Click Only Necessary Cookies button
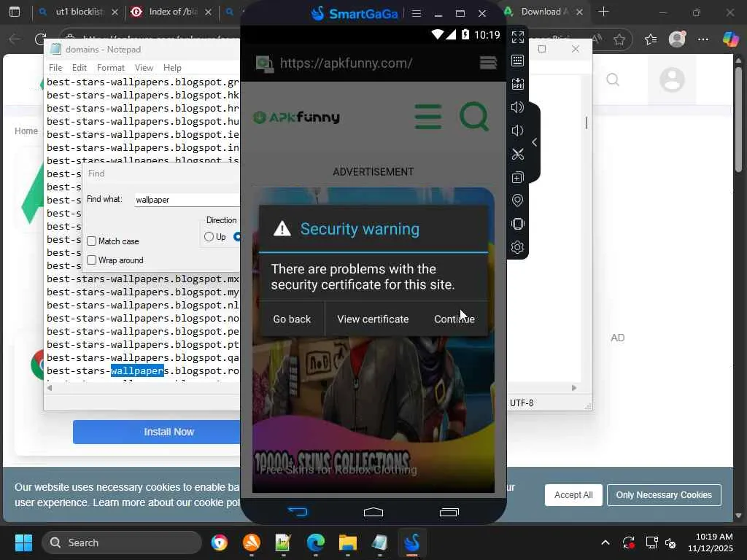Screen dimensions: 747x560 [664, 495]
